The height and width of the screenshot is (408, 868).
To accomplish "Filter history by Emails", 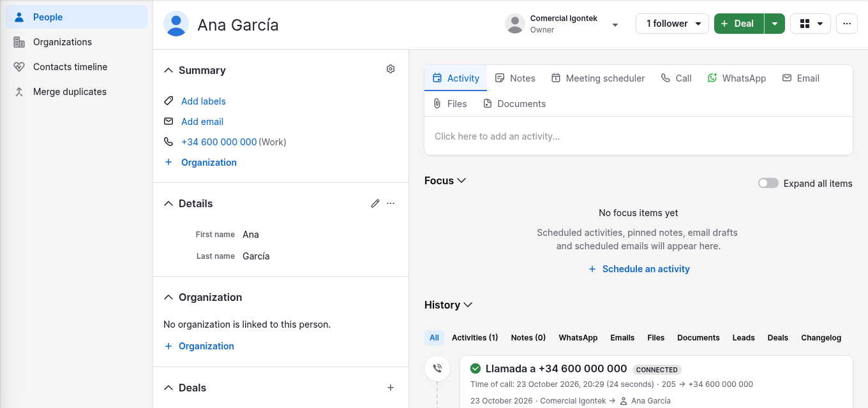I will [622, 338].
